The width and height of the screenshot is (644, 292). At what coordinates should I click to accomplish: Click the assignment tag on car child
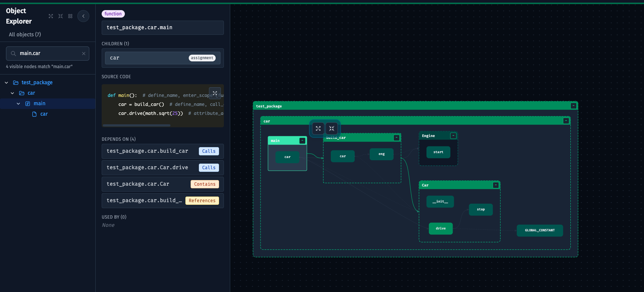coord(202,58)
